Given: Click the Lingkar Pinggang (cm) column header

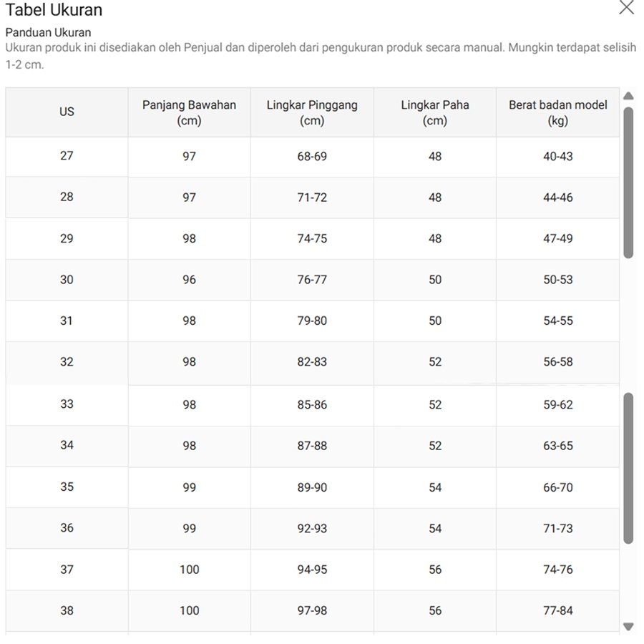Looking at the screenshot, I should (312, 112).
